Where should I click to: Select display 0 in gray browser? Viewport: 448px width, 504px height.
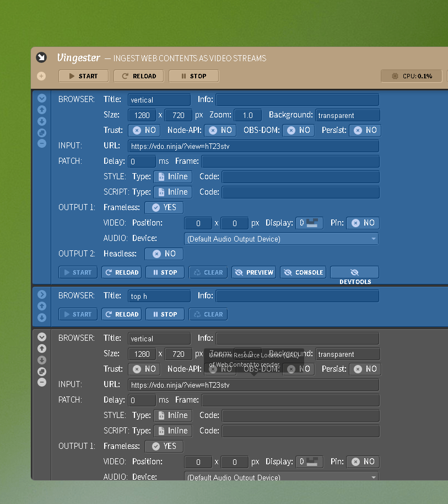click(x=309, y=462)
